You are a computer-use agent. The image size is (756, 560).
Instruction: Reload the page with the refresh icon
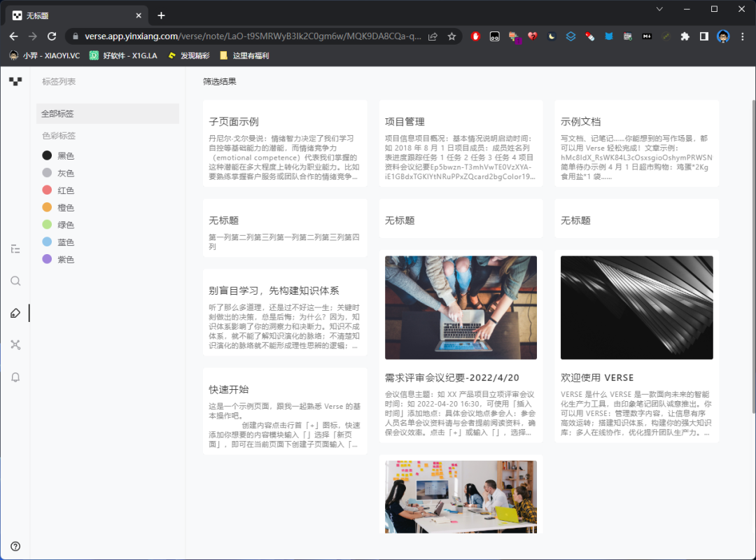pos(52,36)
